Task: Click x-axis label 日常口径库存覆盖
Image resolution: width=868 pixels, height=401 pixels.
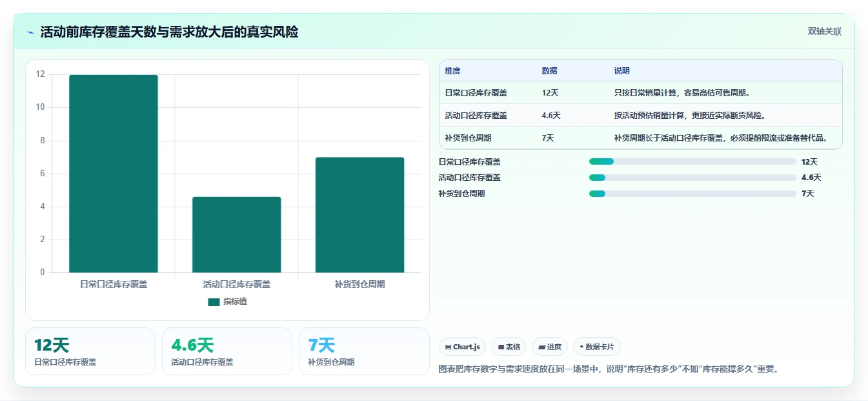Action: click(x=114, y=284)
